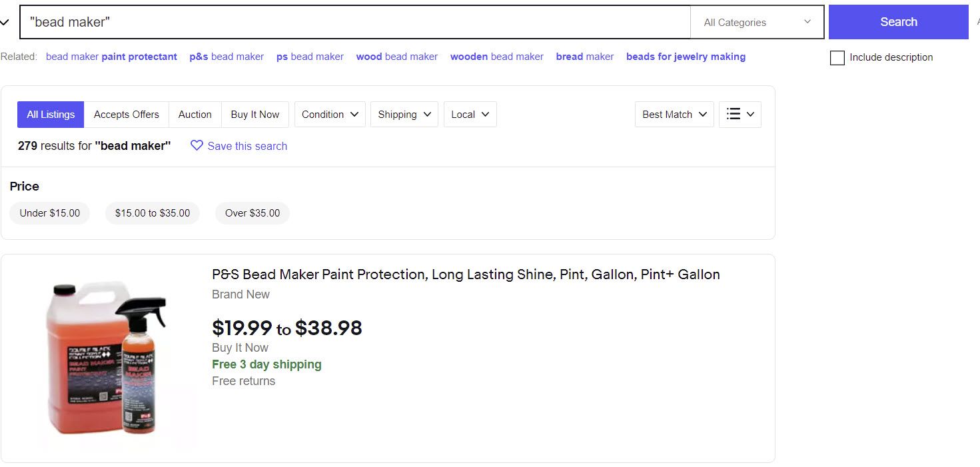
Task: Filter price Under $15.00
Action: (50, 213)
